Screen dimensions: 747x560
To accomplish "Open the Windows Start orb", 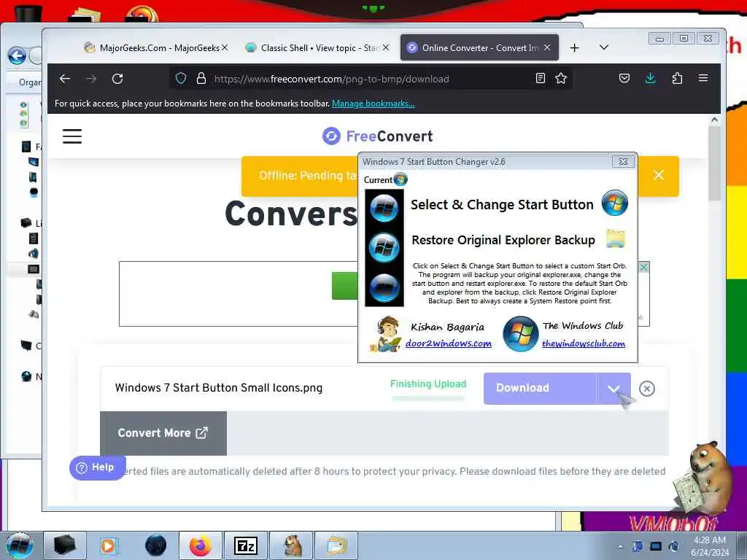I will point(20,545).
